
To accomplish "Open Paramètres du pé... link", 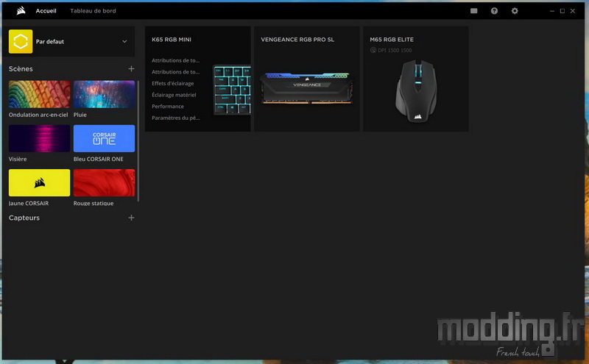I will pyautogui.click(x=175, y=118).
